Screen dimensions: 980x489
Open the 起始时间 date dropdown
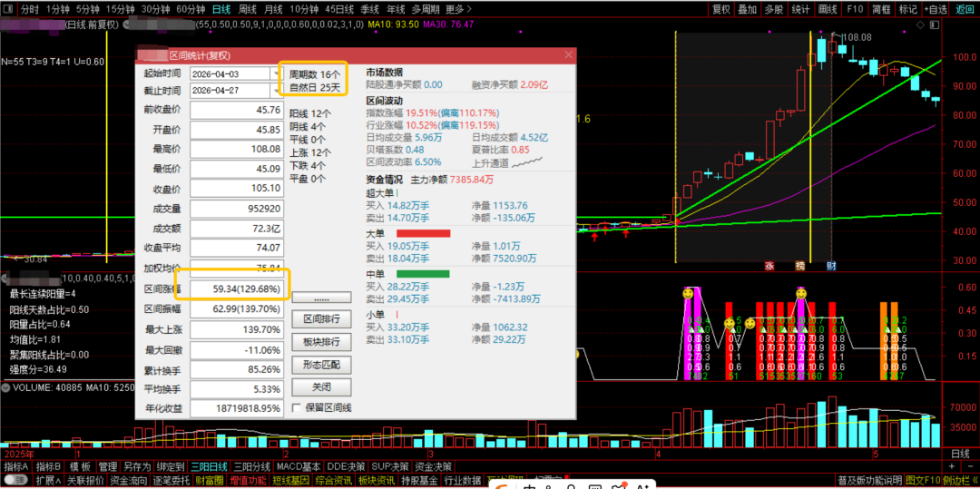[x=277, y=73]
